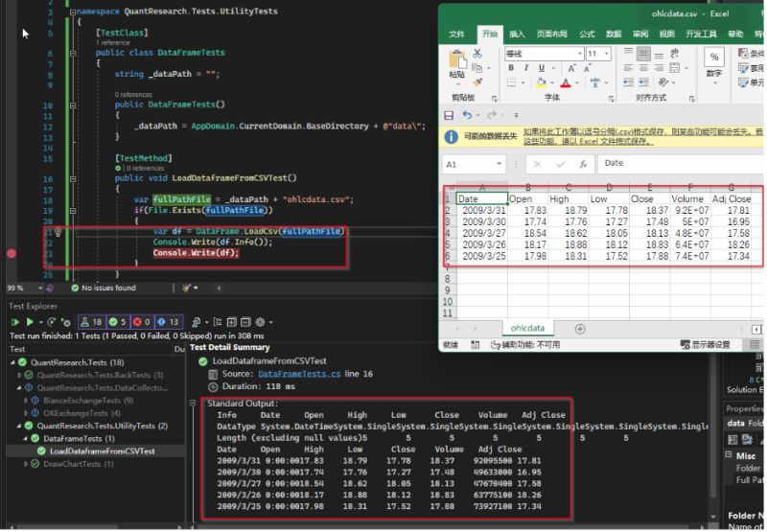Click the Merge cells icon in Excel
The height and width of the screenshot is (532, 767).
(x=675, y=68)
